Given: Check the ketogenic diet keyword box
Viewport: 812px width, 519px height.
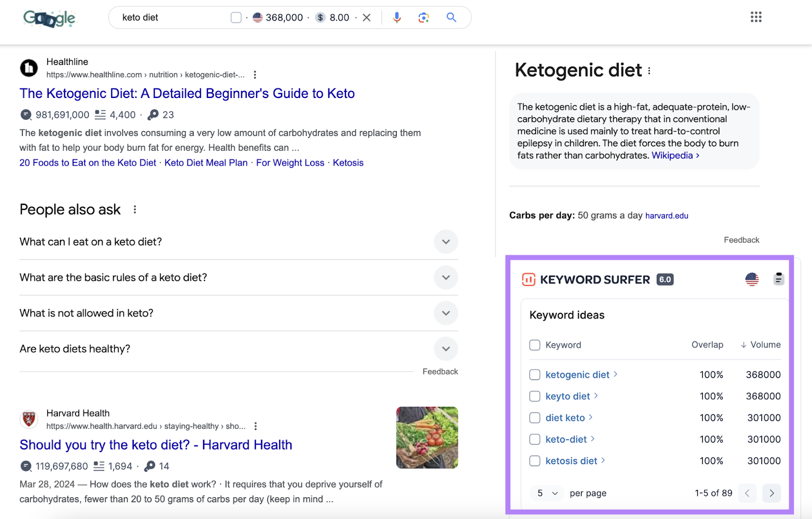Looking at the screenshot, I should (x=535, y=375).
